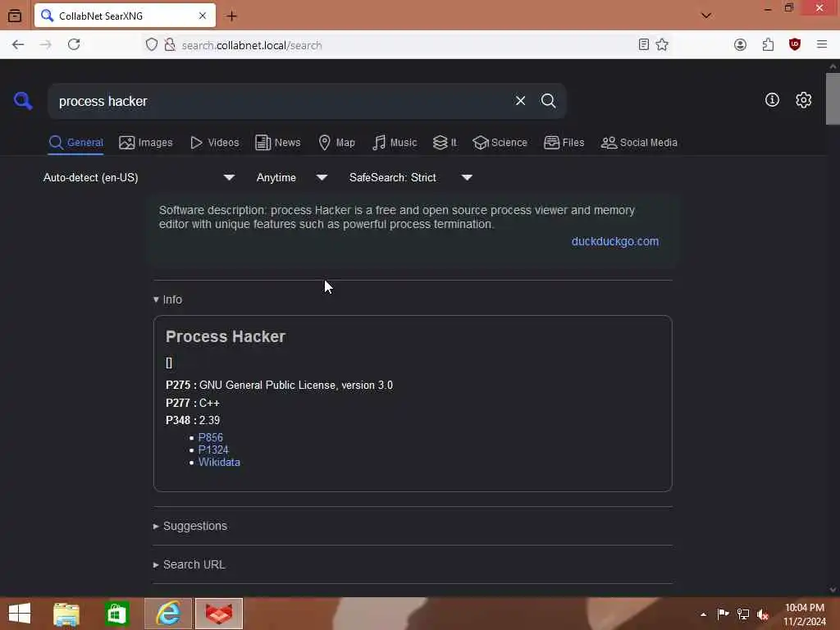Screen dimensions: 840x630
Task: Click the tracking protection shield icon
Action: tap(152, 45)
